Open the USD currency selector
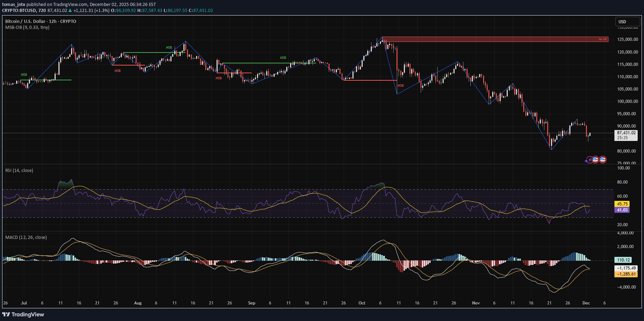The image size is (644, 321). pos(627,21)
